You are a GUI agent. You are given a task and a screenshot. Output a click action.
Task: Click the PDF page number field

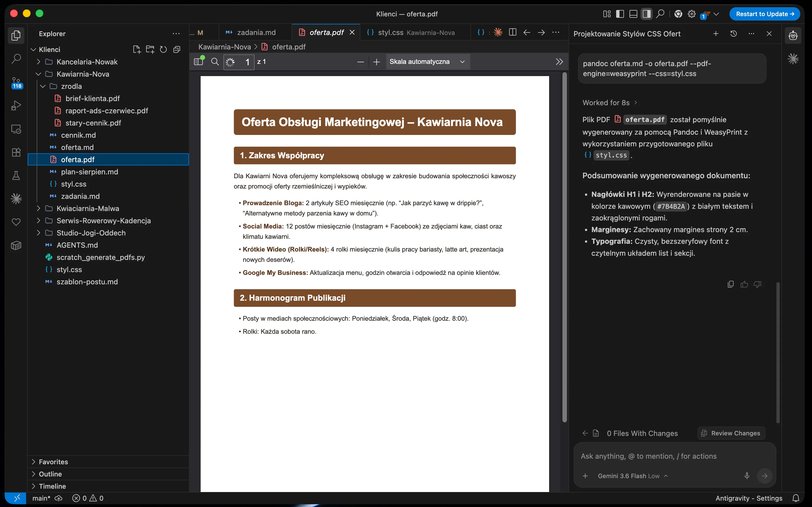click(239, 62)
